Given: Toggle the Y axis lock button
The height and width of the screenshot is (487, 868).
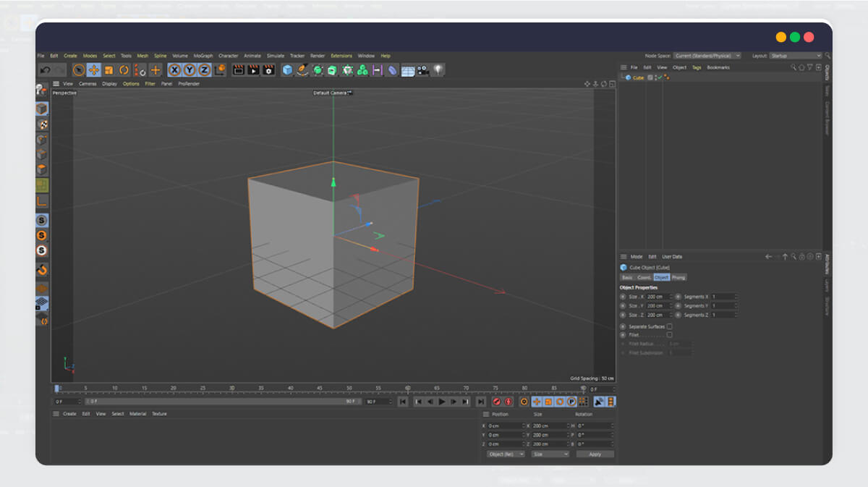Looking at the screenshot, I should pyautogui.click(x=190, y=69).
